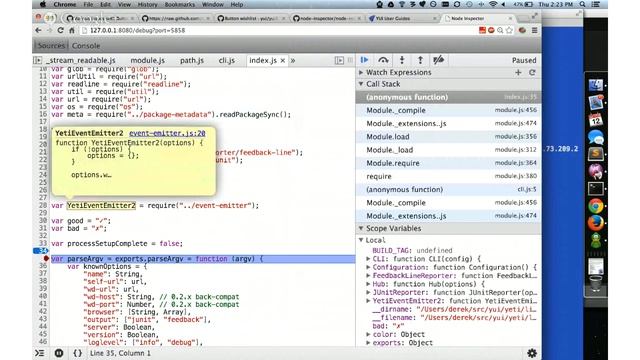
Task: Select anonymous function frame at index.js:35
Action: [449, 97]
